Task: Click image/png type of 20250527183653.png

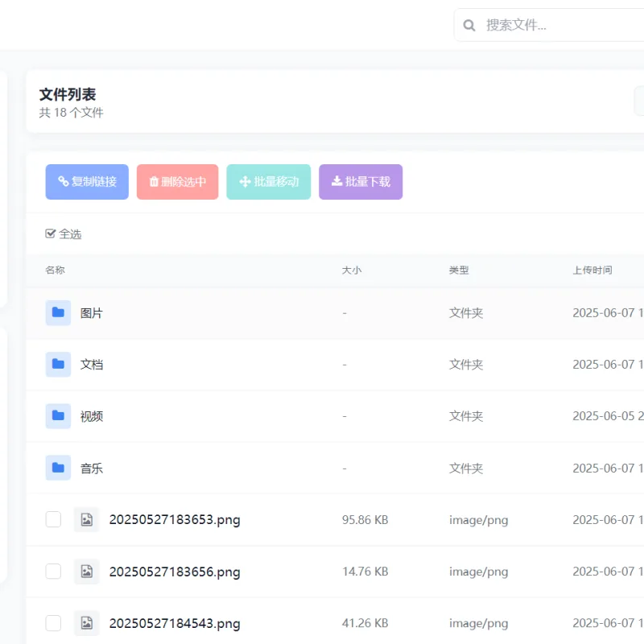Action: [478, 520]
